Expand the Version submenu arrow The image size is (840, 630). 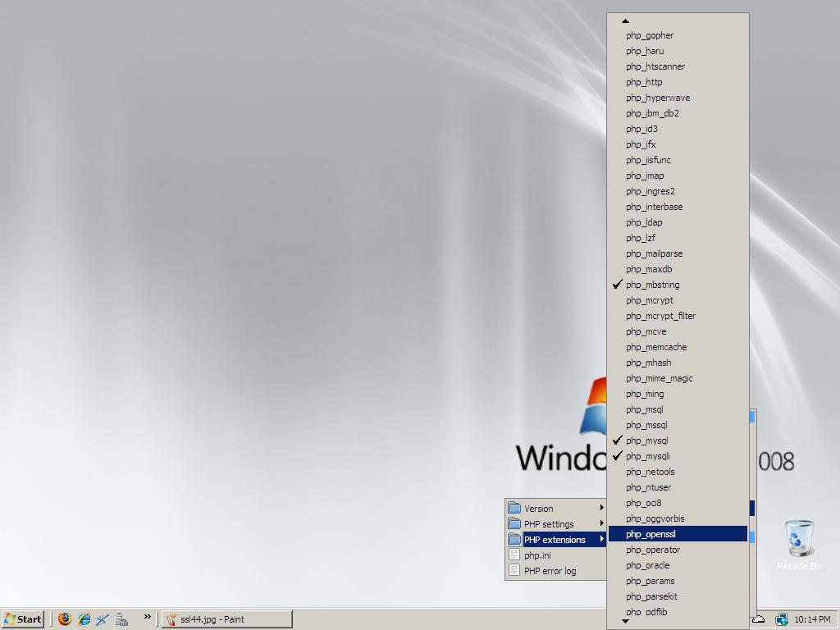[x=601, y=509]
